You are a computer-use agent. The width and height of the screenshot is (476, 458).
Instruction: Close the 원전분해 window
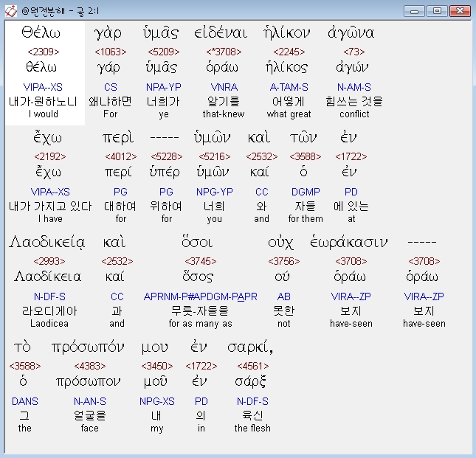tap(460, 11)
